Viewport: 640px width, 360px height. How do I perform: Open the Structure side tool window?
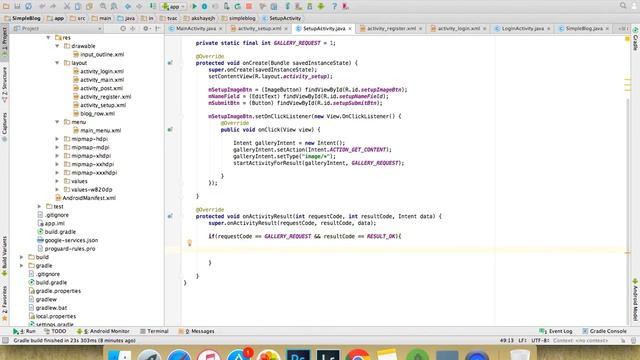coord(4,84)
